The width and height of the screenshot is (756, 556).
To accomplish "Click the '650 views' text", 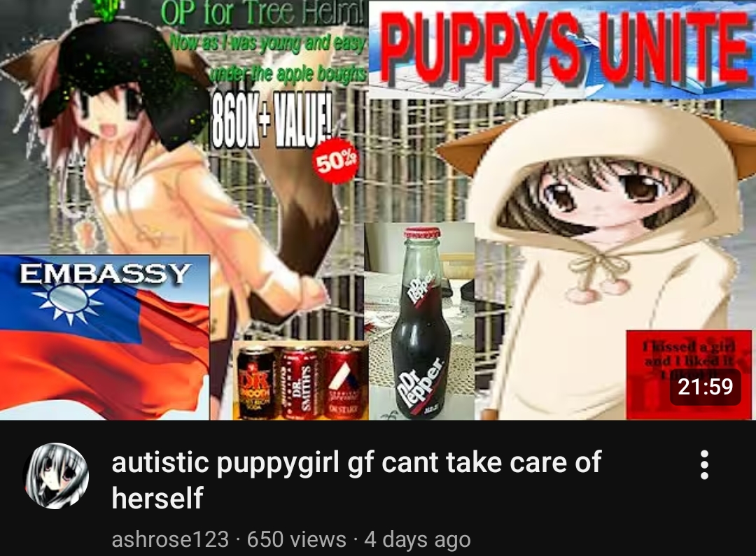I will coord(296,539).
